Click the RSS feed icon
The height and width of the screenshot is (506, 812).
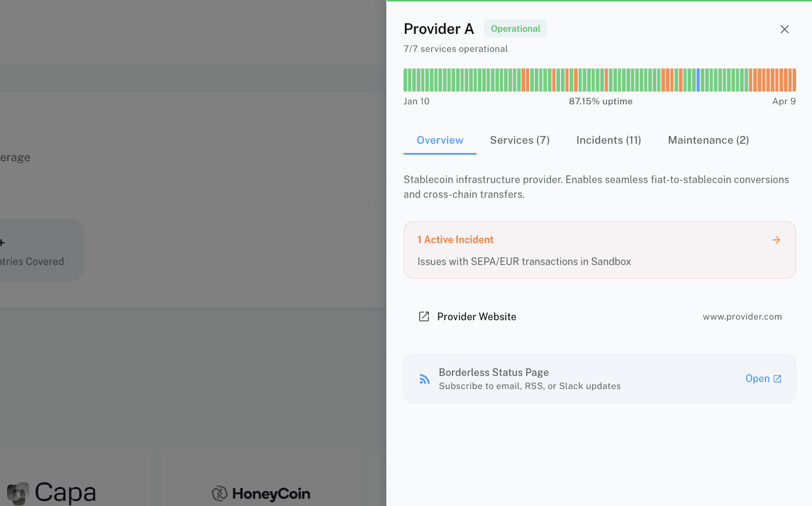click(x=425, y=379)
